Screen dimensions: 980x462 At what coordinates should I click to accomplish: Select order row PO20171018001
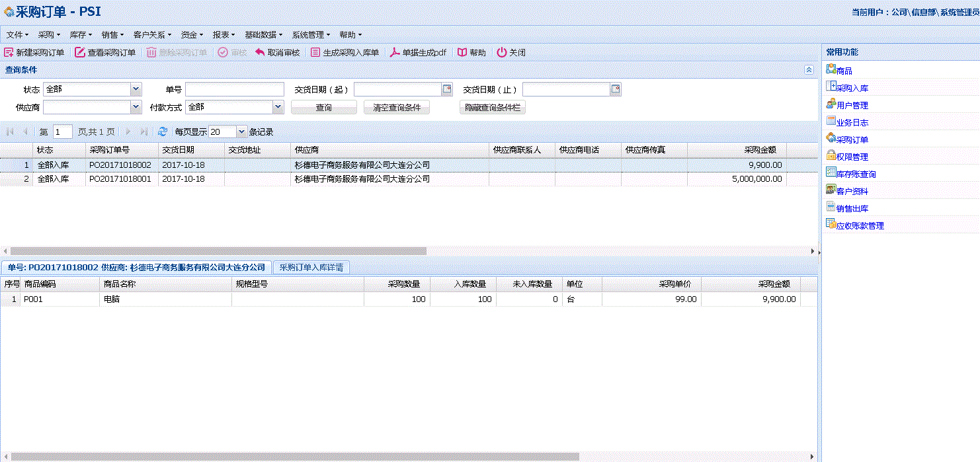tap(409, 179)
